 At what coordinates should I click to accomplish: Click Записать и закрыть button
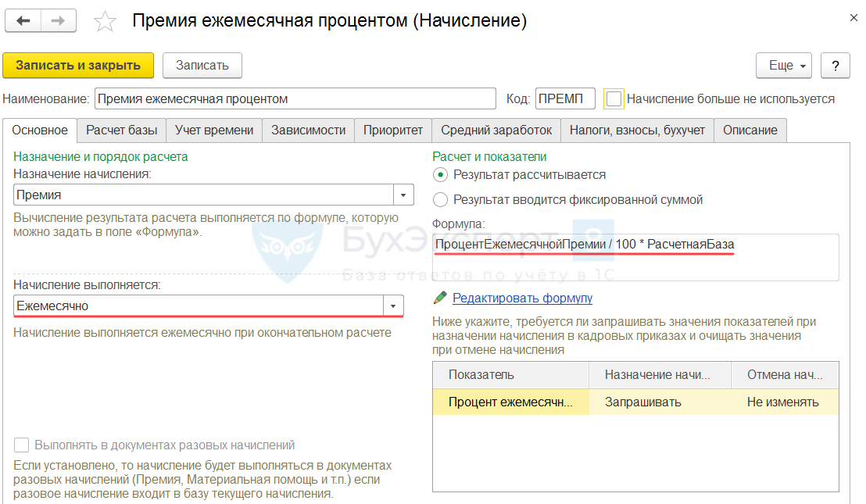[x=78, y=66]
